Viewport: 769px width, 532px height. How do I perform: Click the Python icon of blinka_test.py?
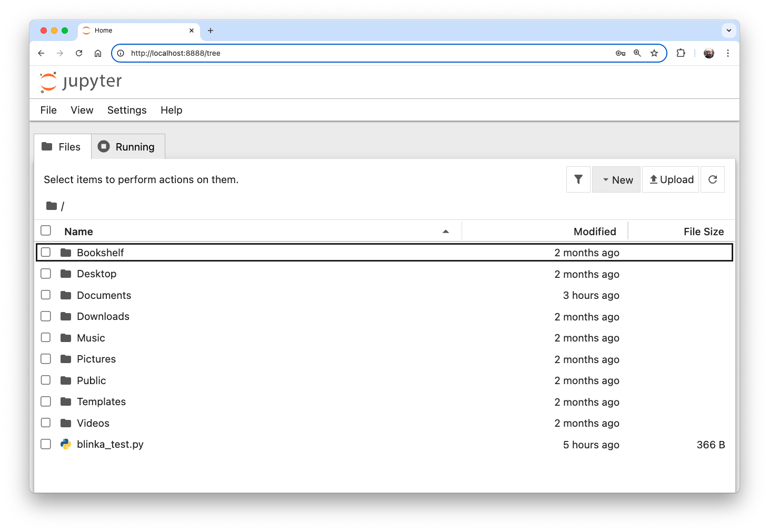point(66,444)
